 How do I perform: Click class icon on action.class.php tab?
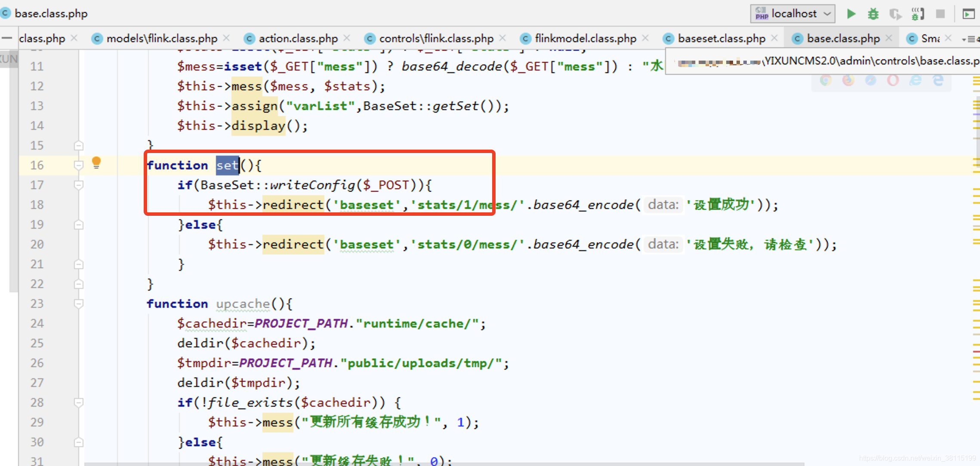coord(249,39)
